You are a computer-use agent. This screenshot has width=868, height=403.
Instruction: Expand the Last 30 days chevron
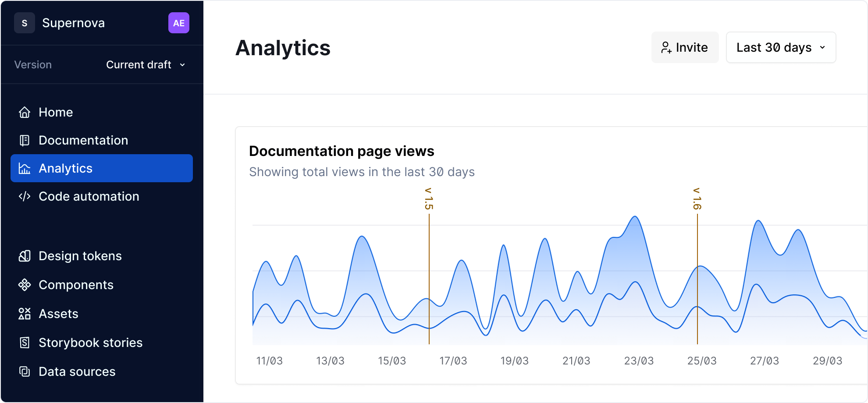pos(823,48)
